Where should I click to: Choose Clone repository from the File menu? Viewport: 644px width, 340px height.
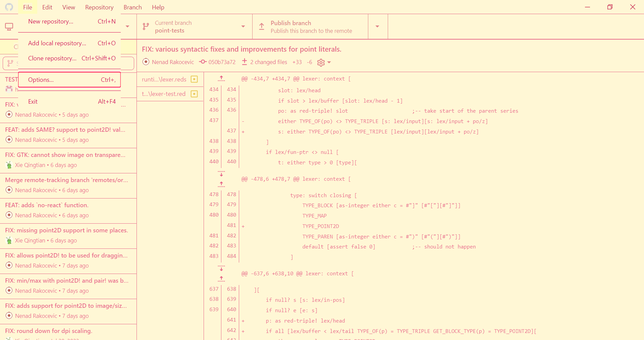(x=52, y=58)
